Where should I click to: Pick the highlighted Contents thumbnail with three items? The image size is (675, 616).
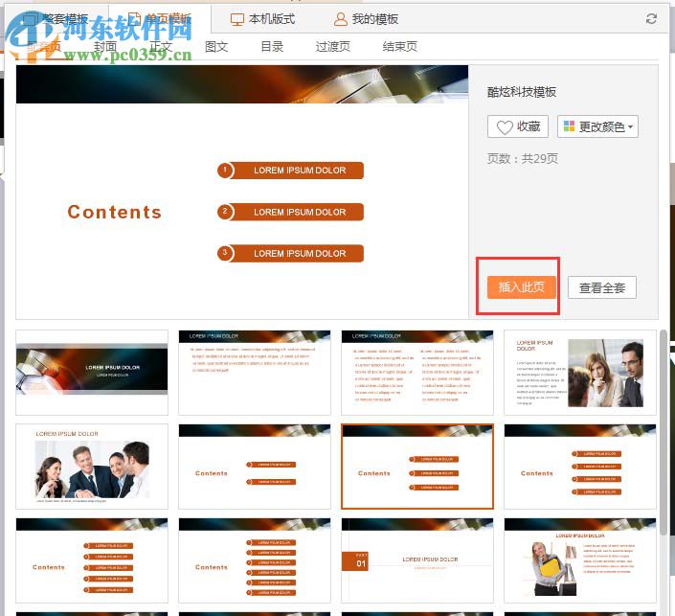point(417,467)
